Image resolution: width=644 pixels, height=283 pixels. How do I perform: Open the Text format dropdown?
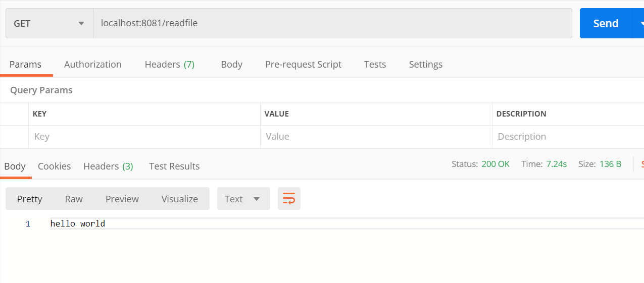243,199
